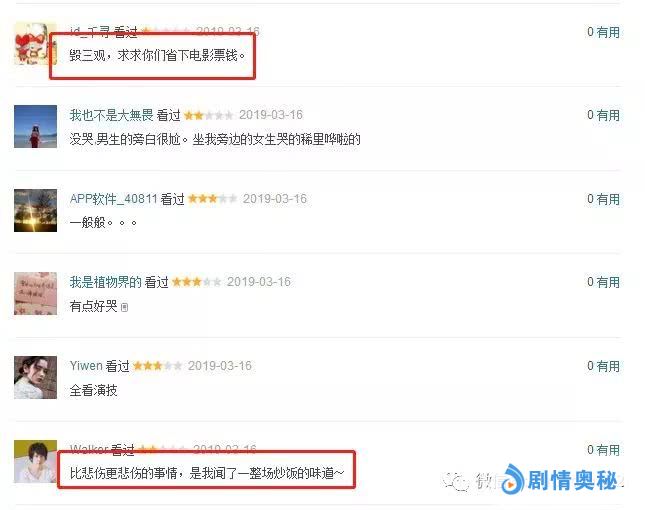Click small phone icon after 有点好哭

[125, 307]
